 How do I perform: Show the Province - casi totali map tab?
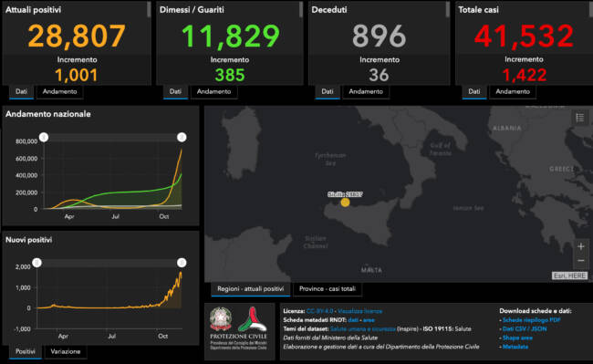[328, 289]
